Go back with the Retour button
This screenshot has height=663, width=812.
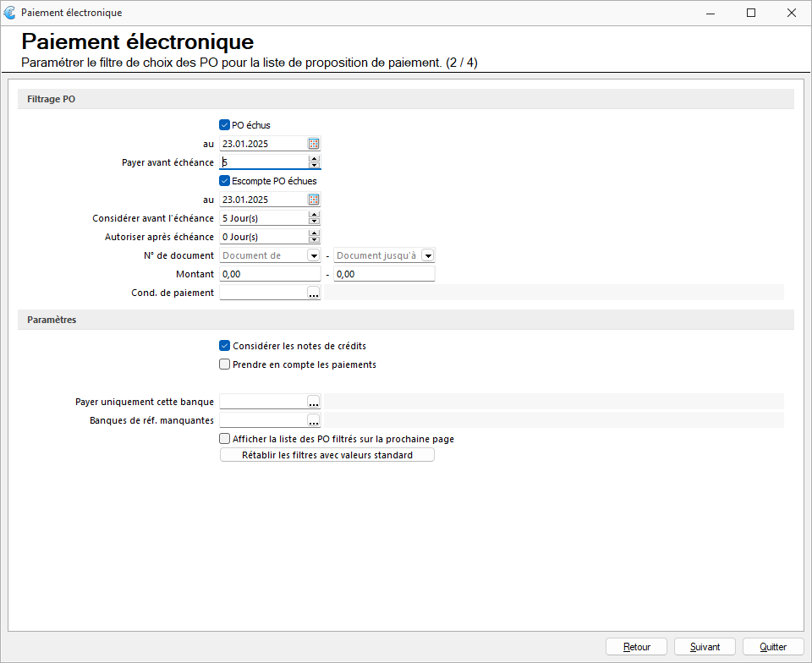(636, 647)
